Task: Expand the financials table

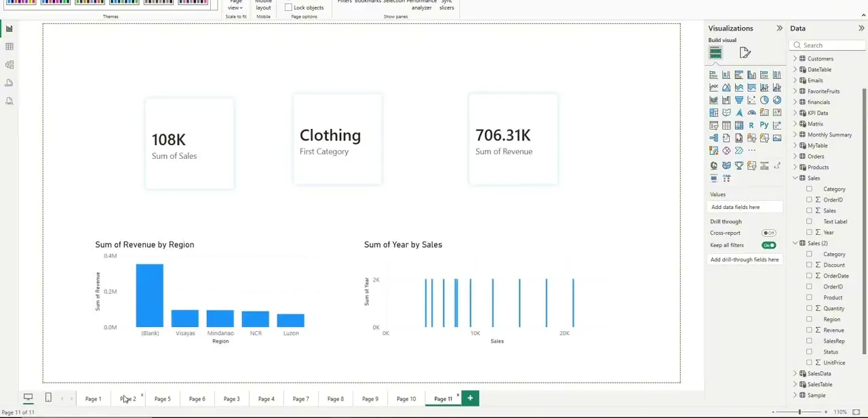Action: [x=795, y=102]
